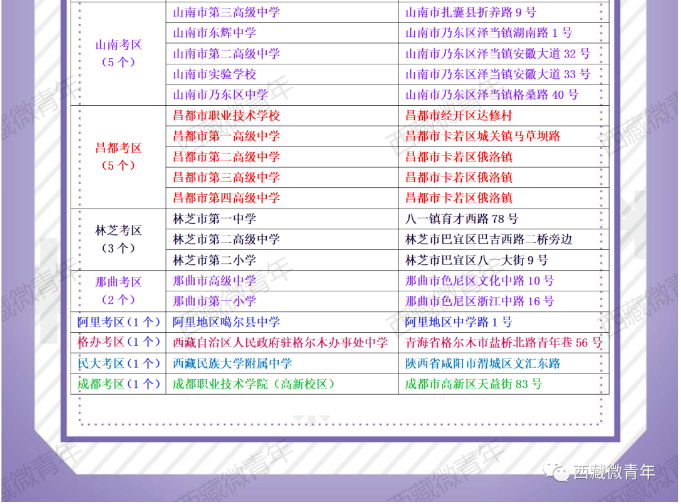
Task: Click 山南市第三高级中学 entry
Action: (x=226, y=12)
